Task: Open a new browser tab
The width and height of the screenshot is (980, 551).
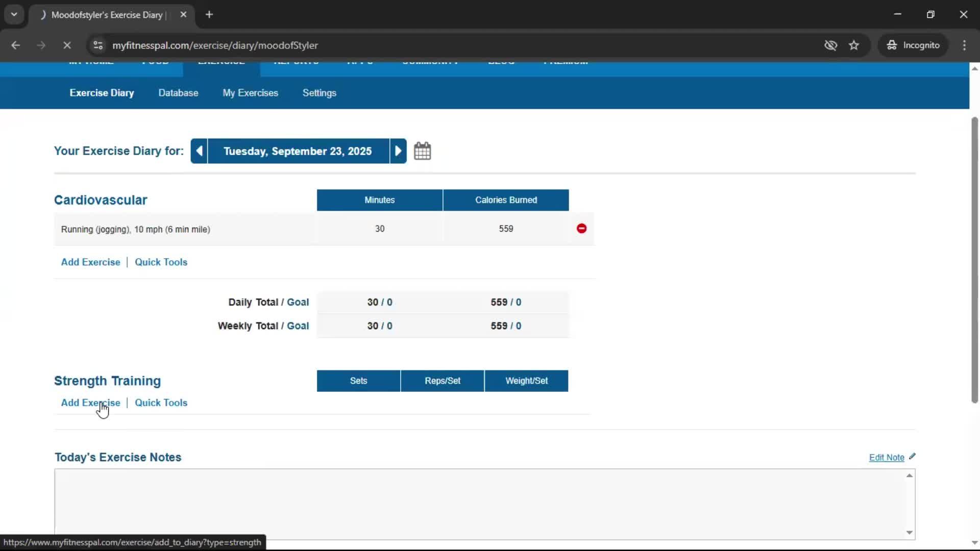Action: 209,15
